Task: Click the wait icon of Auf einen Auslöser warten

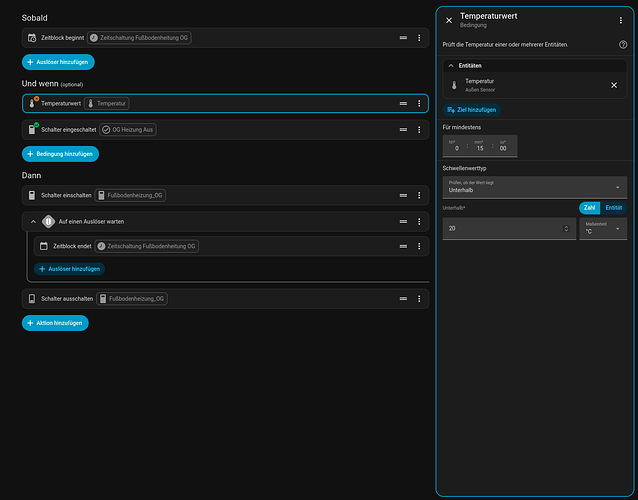Action: (48, 221)
